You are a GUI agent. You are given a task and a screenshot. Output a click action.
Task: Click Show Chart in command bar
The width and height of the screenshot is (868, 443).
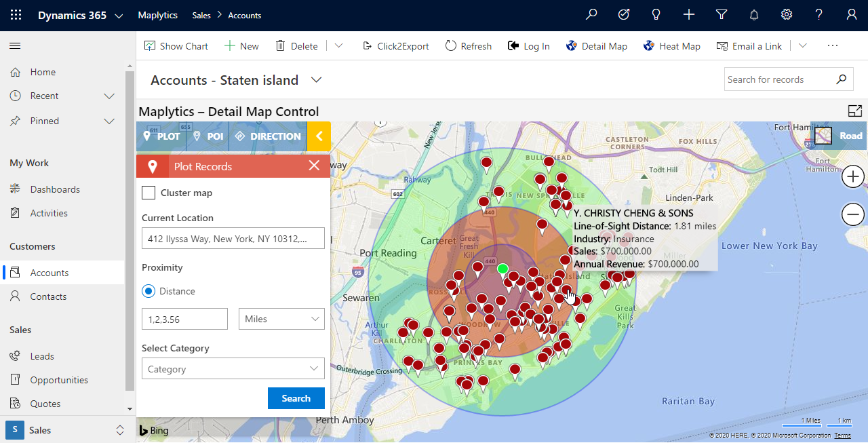pyautogui.click(x=176, y=46)
